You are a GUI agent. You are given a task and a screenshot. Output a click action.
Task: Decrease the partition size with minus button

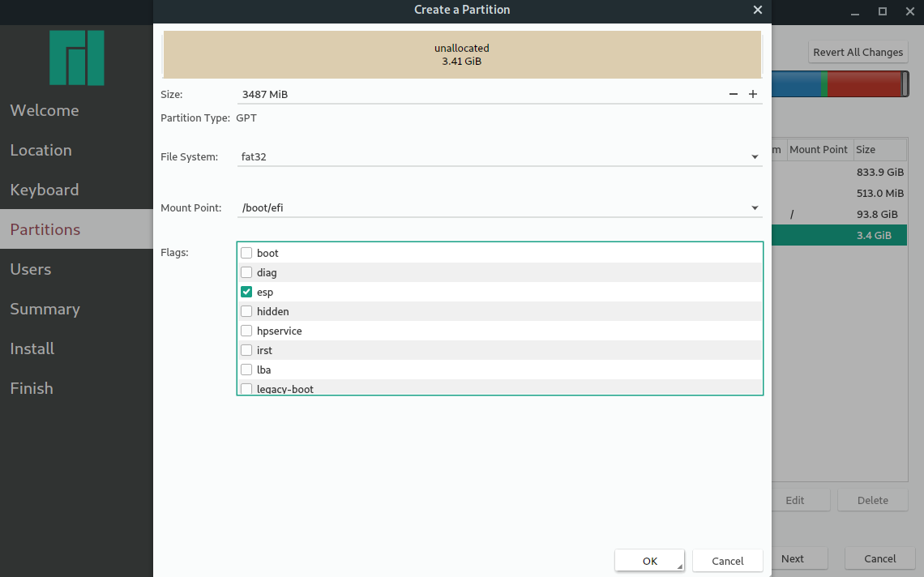coord(734,94)
